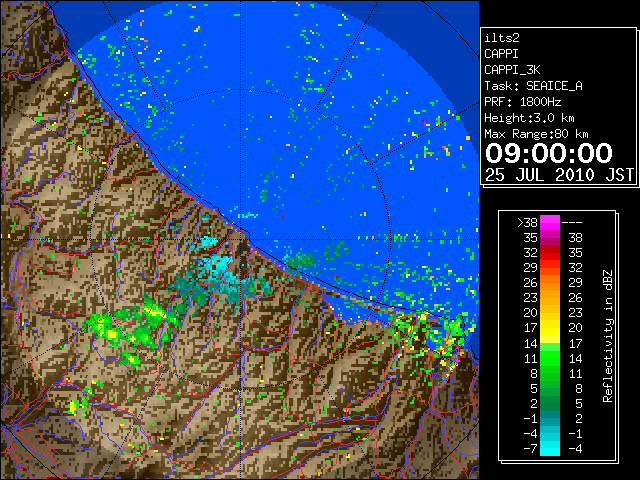Click the 09:00:00 timestamp

tap(549, 153)
